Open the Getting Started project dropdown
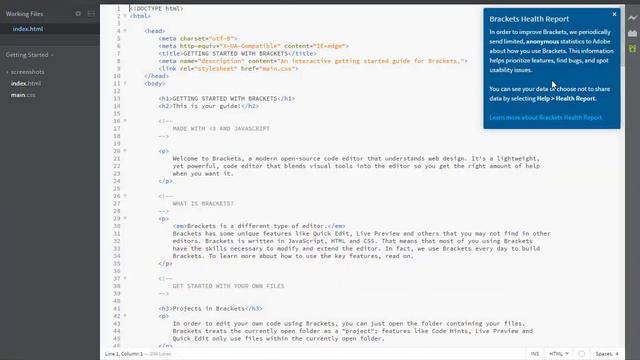This screenshot has width=640, height=360. [29, 55]
